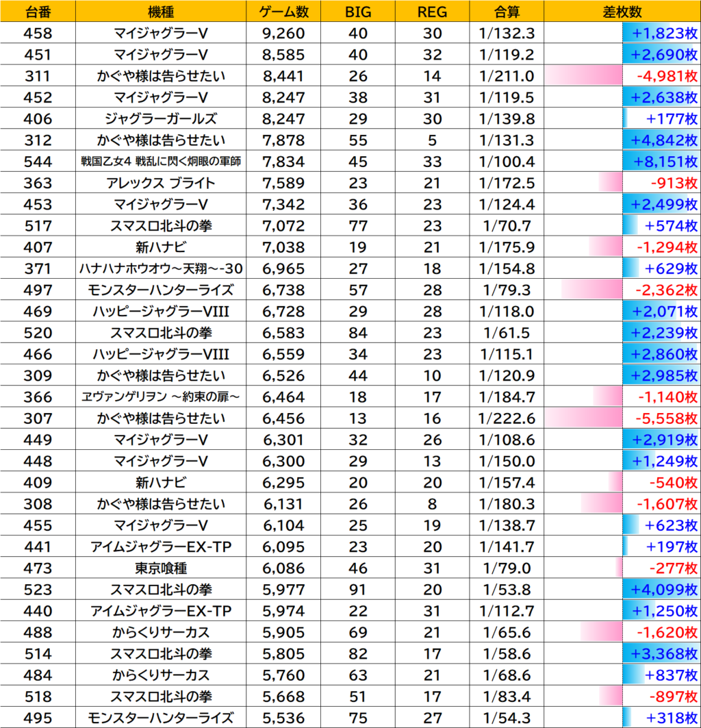Click the 1/61.5 combined rate cell

[507, 332]
